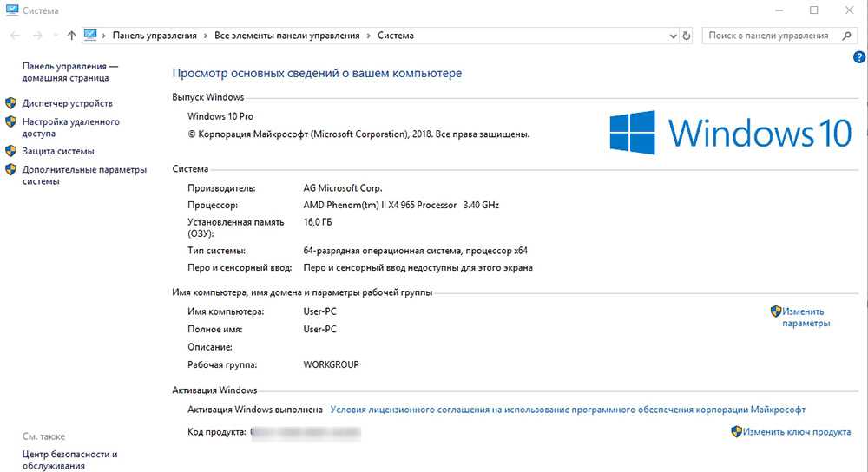Open Help with the question mark icon
This screenshot has height=472, width=868.
859,57
